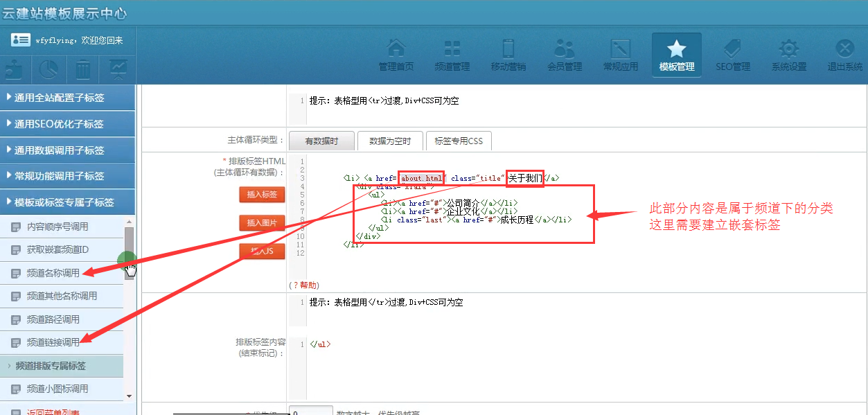Image resolution: width=868 pixels, height=415 pixels.
Task: Select the 标签专用CSS tab
Action: click(458, 141)
